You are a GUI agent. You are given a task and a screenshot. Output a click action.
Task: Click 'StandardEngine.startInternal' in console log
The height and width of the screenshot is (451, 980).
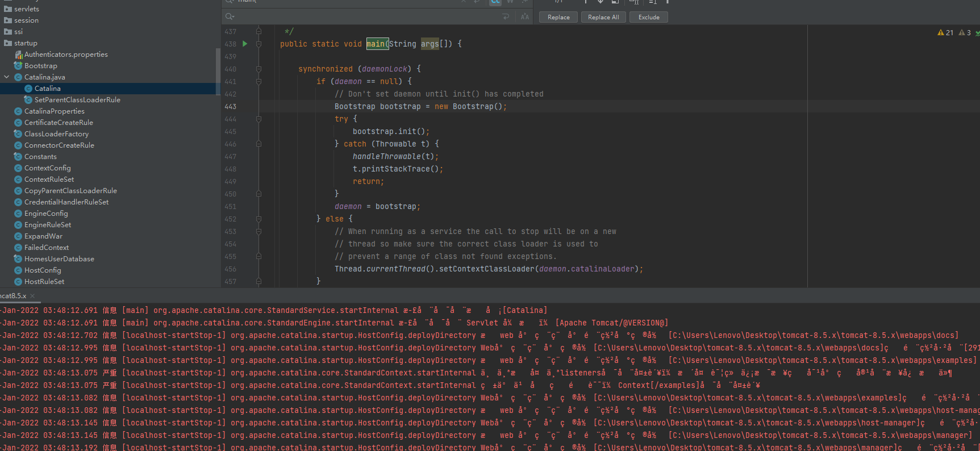pyautogui.click(x=331, y=323)
